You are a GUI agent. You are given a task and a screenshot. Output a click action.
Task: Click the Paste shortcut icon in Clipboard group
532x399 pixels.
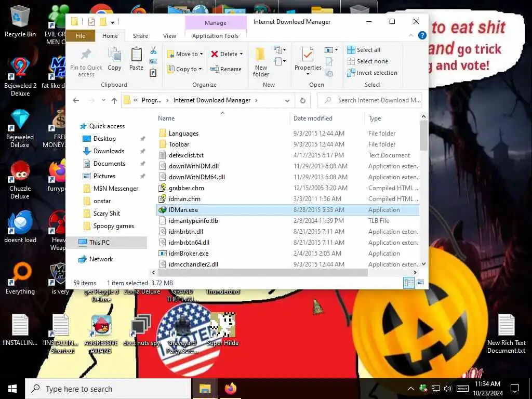coord(153,73)
